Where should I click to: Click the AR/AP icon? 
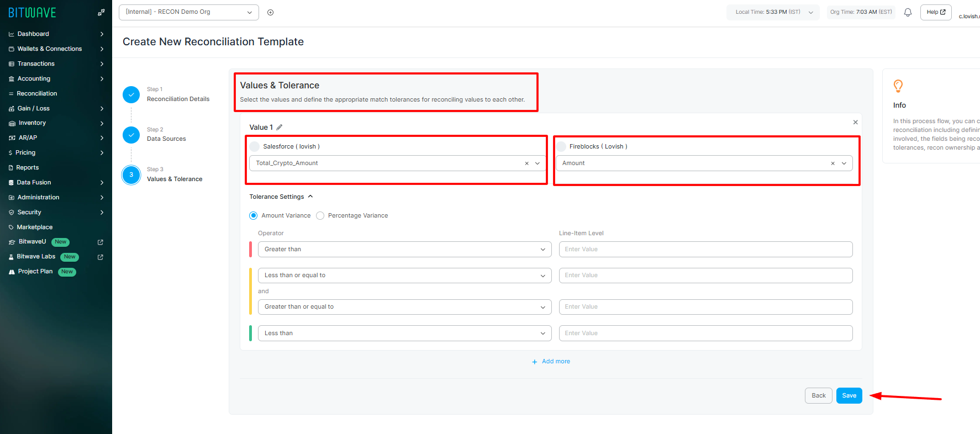pos(12,138)
